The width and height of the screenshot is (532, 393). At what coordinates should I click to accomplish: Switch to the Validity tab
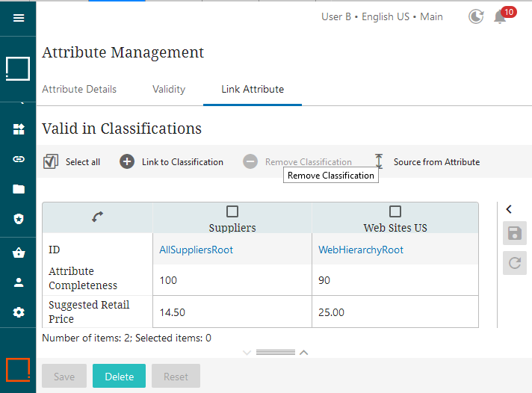pyautogui.click(x=169, y=89)
